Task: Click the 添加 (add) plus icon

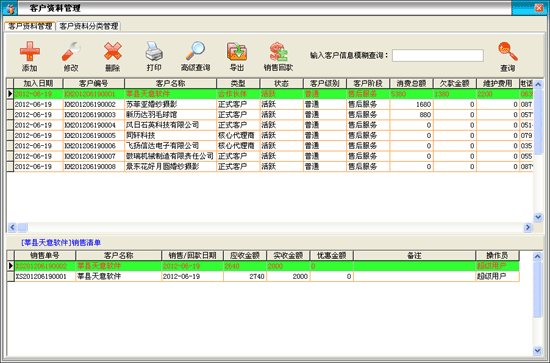Action: pos(30,51)
